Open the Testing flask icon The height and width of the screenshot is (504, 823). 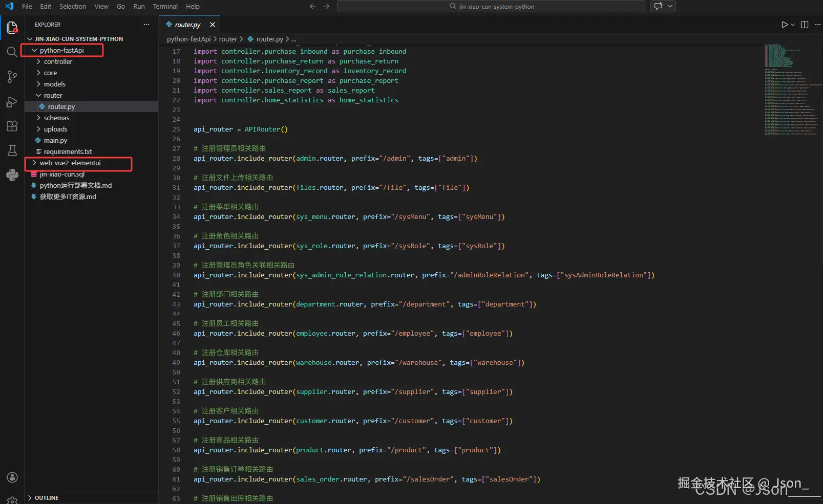point(12,150)
